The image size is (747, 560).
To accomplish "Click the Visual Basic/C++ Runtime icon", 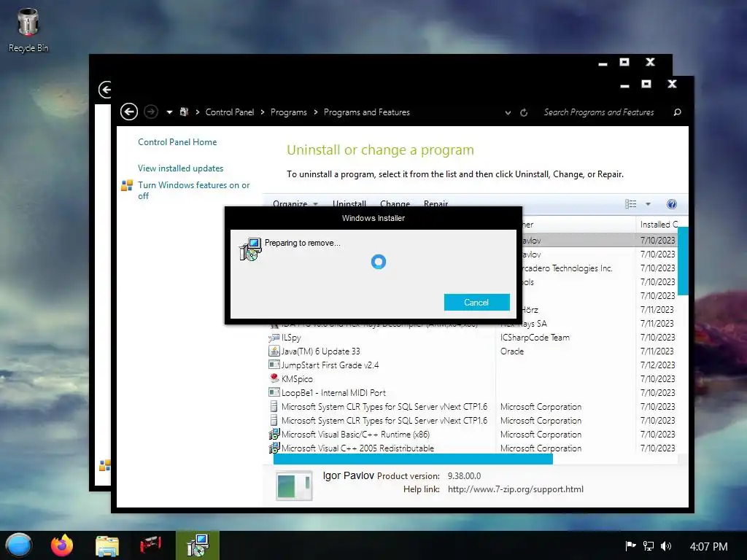I will pyautogui.click(x=274, y=435).
